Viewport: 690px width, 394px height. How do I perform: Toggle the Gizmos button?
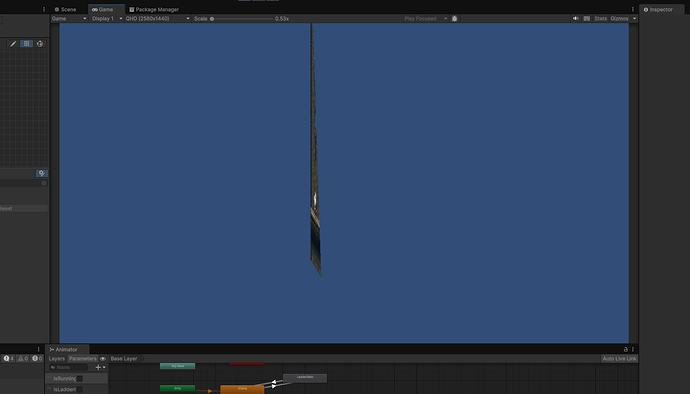pyautogui.click(x=619, y=18)
